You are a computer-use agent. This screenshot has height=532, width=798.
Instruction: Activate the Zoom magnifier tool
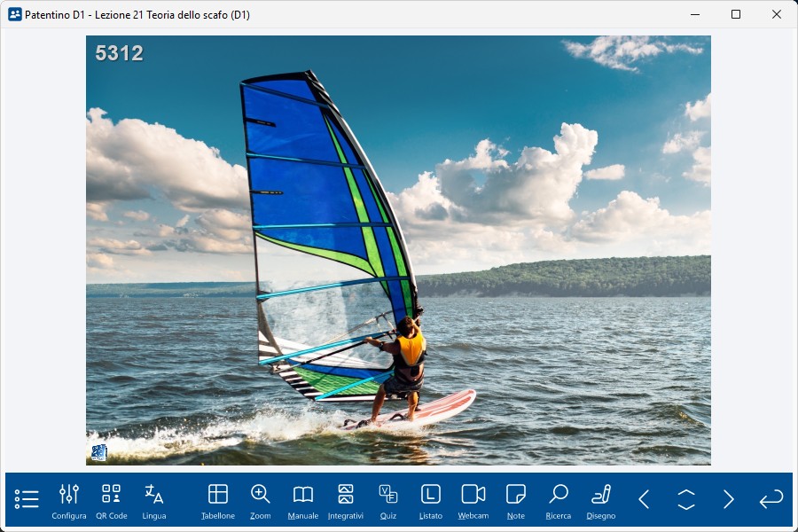click(x=261, y=500)
